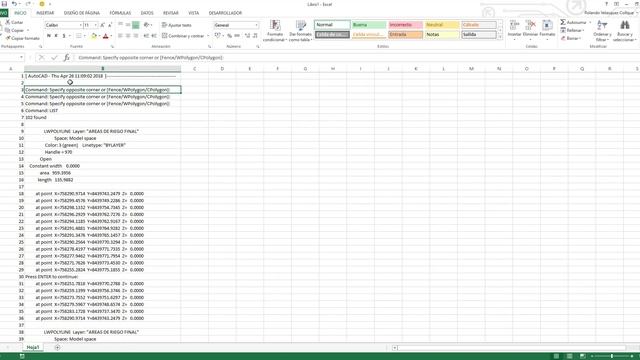Apply the Neutral cell style
The height and width of the screenshot is (360, 640).
[x=442, y=25]
